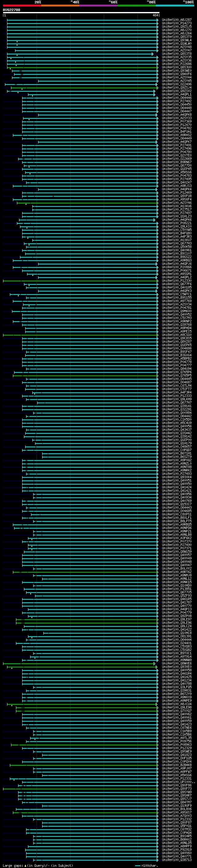This screenshot has height=868, width=197.
Task: Select the UniRef100_Q9ZSJ4 label
Action: 177,88
